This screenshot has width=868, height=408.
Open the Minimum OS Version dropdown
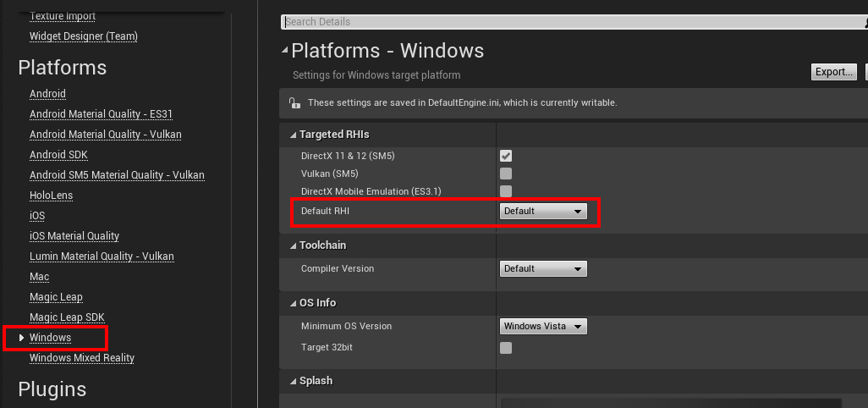[x=543, y=326]
